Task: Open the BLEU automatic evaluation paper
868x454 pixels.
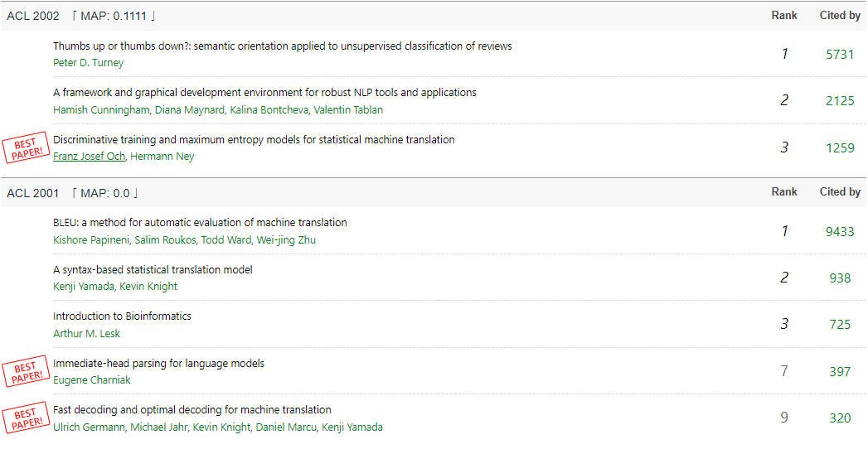Action: (200, 223)
